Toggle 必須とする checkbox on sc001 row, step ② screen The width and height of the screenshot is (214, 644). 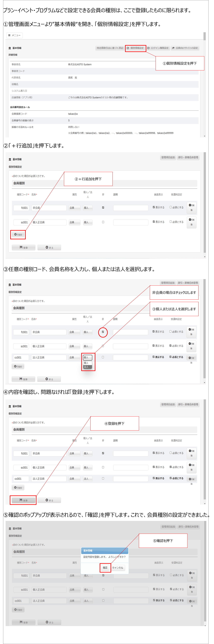[x=171, y=222]
